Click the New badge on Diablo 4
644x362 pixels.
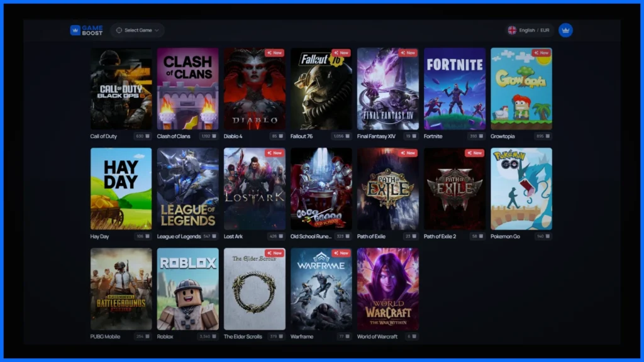pyautogui.click(x=274, y=53)
